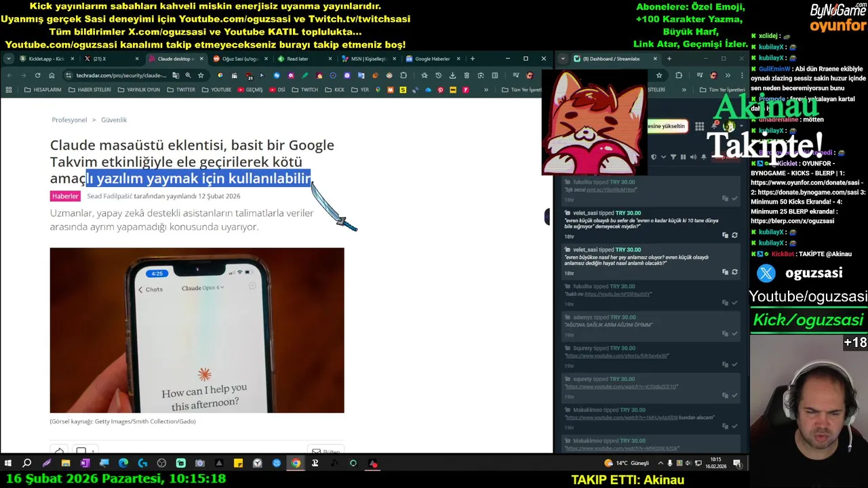This screenshot has width=868, height=488.
Task: Expand hidden bookmarks chevron in Streamlabs window
Action: tap(684, 89)
